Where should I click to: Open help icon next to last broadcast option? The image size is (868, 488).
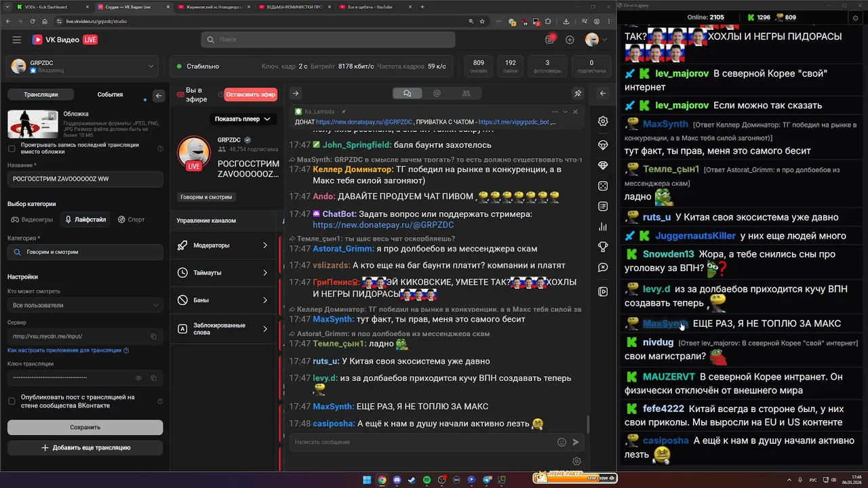click(160, 148)
